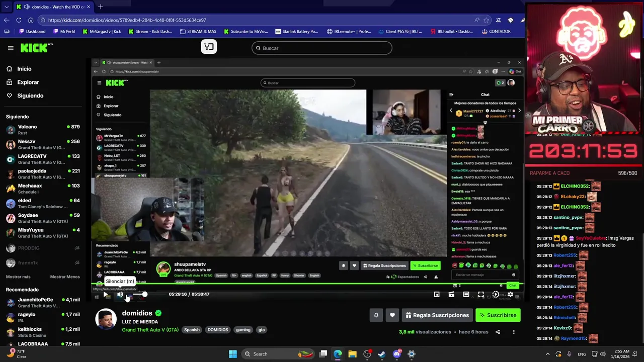Click in the Buscar search field
This screenshot has width=644, height=362.
tap(322, 48)
